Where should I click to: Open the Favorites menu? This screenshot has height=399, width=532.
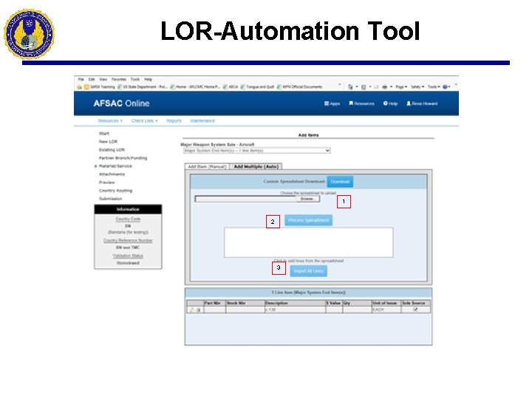coord(119,79)
